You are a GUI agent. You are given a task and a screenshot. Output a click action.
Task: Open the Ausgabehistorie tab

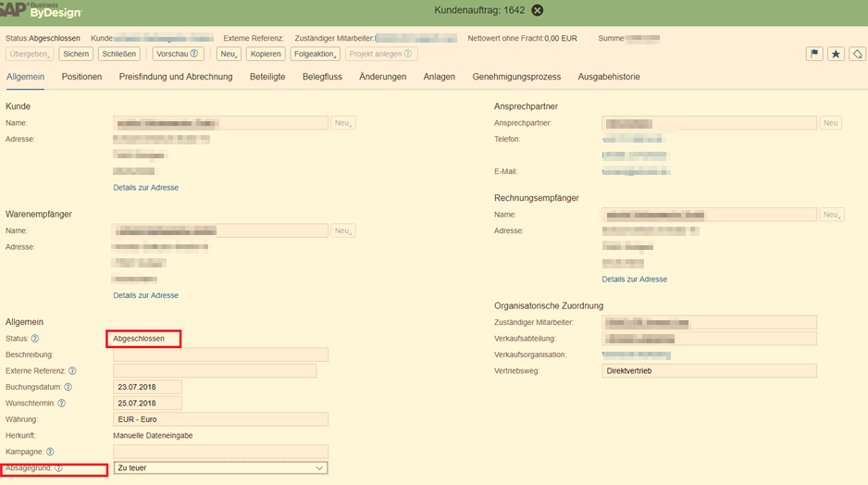pyautogui.click(x=609, y=77)
